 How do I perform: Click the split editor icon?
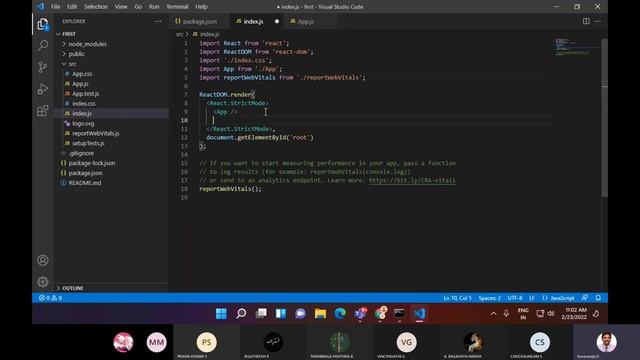[x=586, y=21]
